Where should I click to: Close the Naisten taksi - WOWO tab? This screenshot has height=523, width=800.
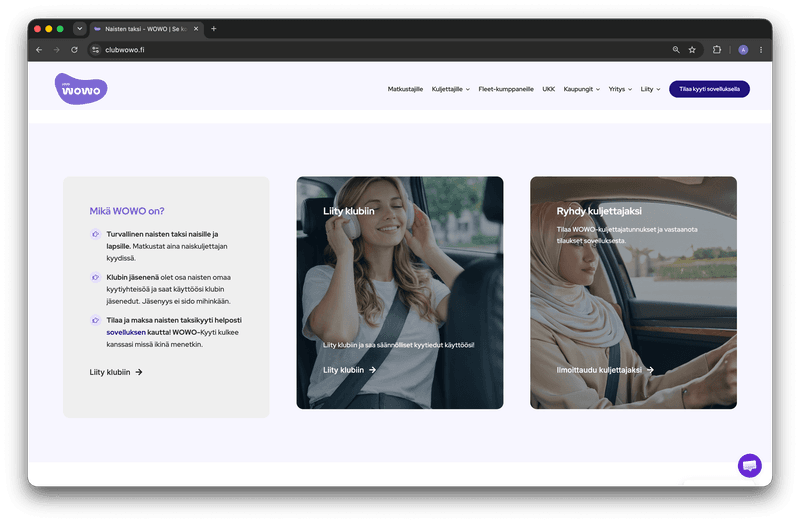pyautogui.click(x=196, y=29)
